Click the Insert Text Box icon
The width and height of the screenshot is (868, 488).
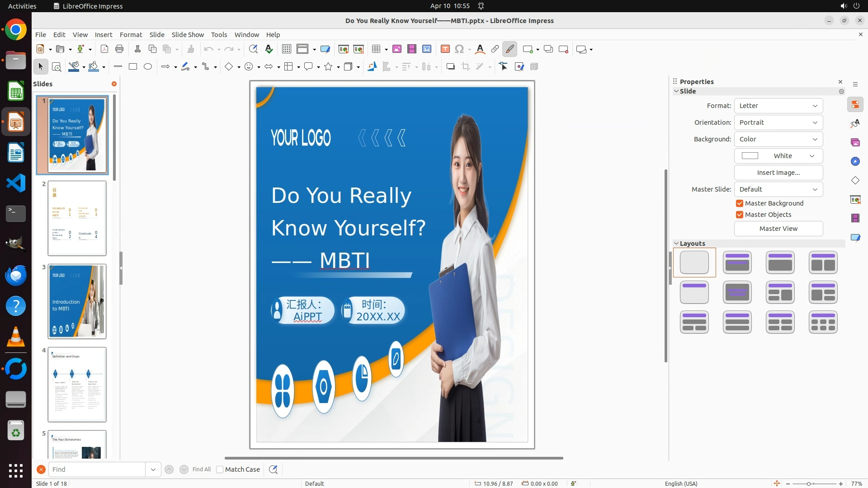click(445, 49)
